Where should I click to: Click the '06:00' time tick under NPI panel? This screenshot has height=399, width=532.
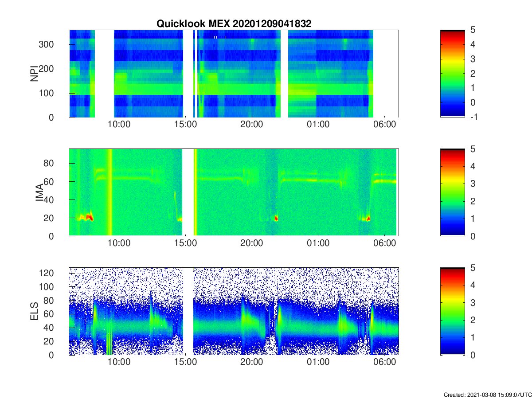(384, 124)
